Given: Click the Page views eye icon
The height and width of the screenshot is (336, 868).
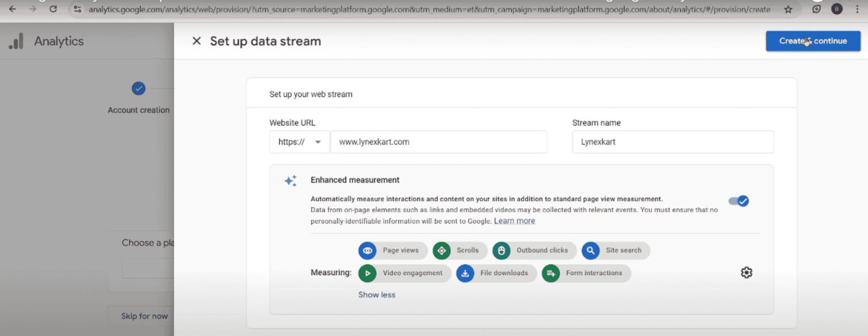Looking at the screenshot, I should tap(367, 250).
